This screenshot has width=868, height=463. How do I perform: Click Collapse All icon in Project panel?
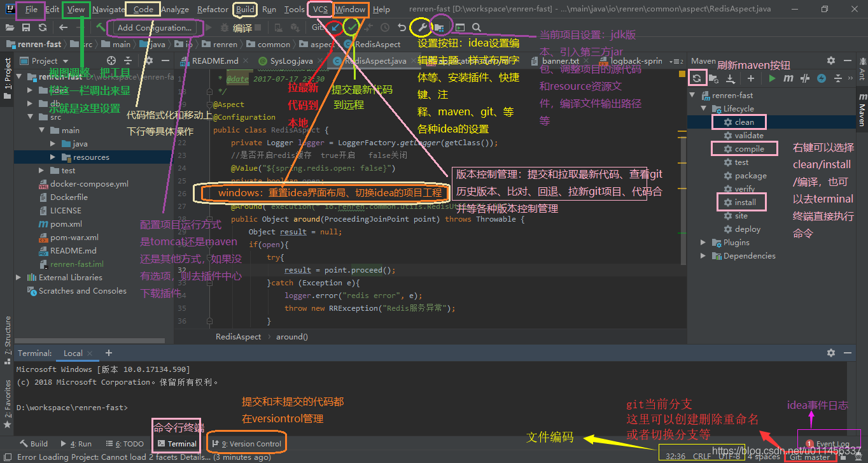pos(128,61)
